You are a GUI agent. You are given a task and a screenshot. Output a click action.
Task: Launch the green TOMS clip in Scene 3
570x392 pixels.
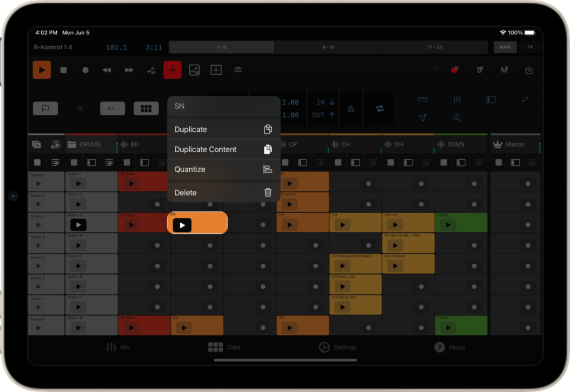(448, 225)
